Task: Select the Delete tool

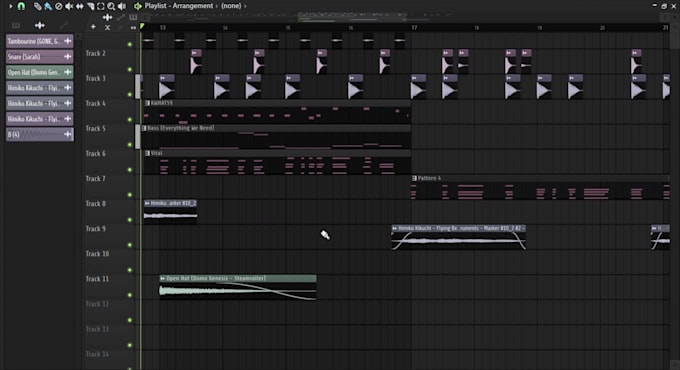Action: 59,6
